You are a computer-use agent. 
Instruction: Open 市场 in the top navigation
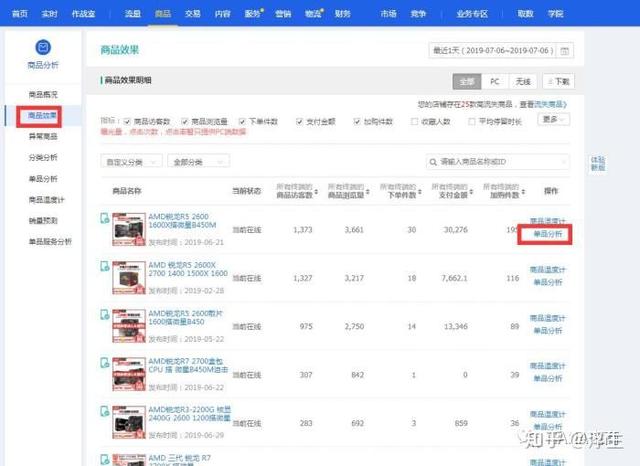(x=389, y=14)
